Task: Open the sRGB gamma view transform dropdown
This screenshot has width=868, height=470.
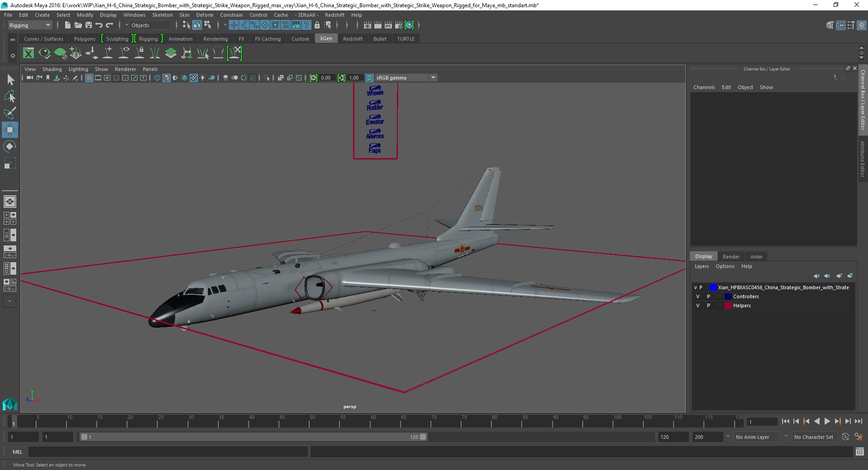Action: (406, 78)
